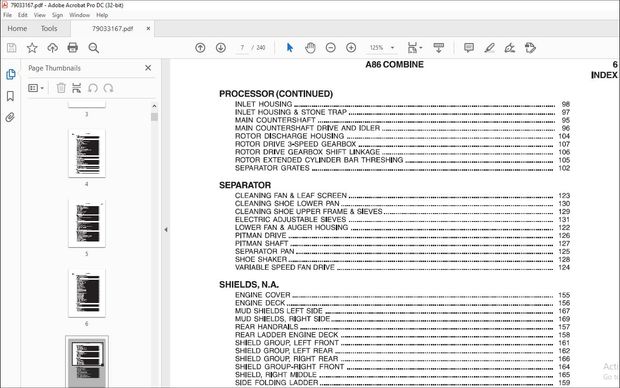Image resolution: width=620 pixels, height=388 pixels.
Task: Zoom in with the plus button
Action: pos(351,48)
